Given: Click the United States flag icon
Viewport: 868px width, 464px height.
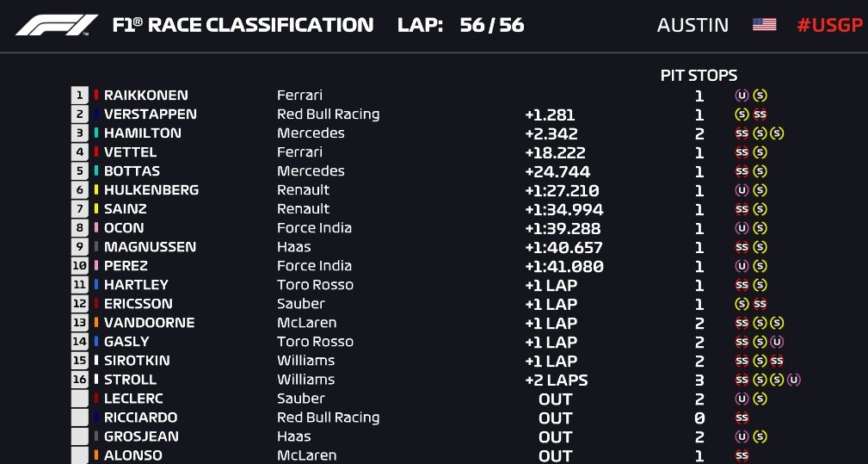Looking at the screenshot, I should 764,25.
